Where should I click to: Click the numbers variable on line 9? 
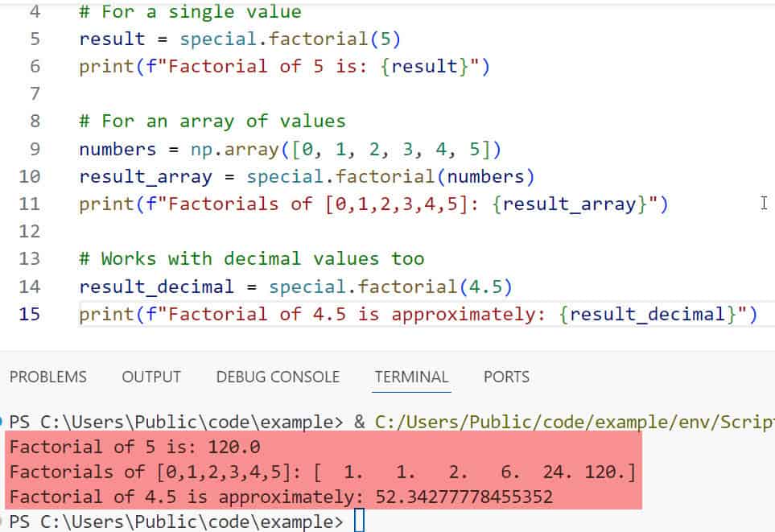pyautogui.click(x=117, y=149)
